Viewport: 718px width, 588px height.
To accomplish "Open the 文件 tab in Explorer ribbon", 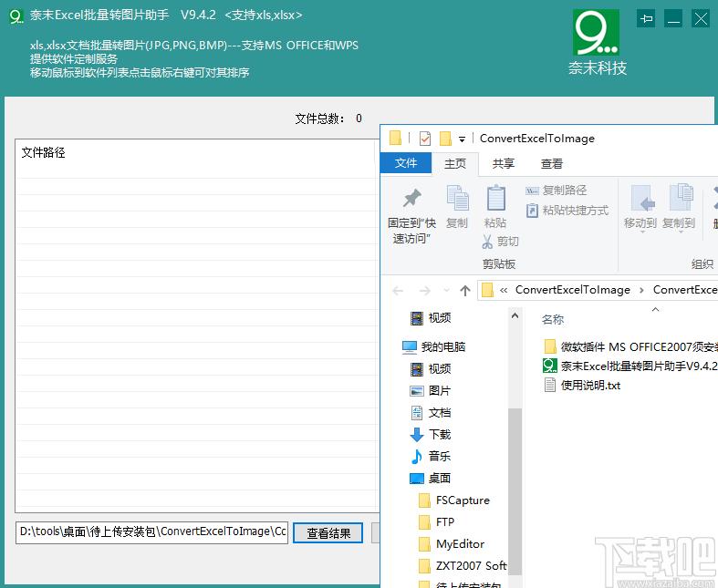I will (x=406, y=163).
